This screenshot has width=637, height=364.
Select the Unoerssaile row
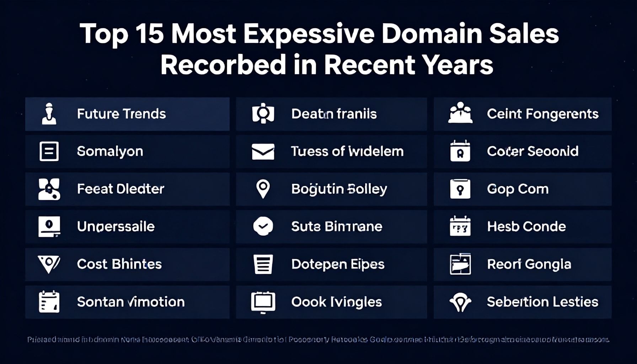coord(116,226)
